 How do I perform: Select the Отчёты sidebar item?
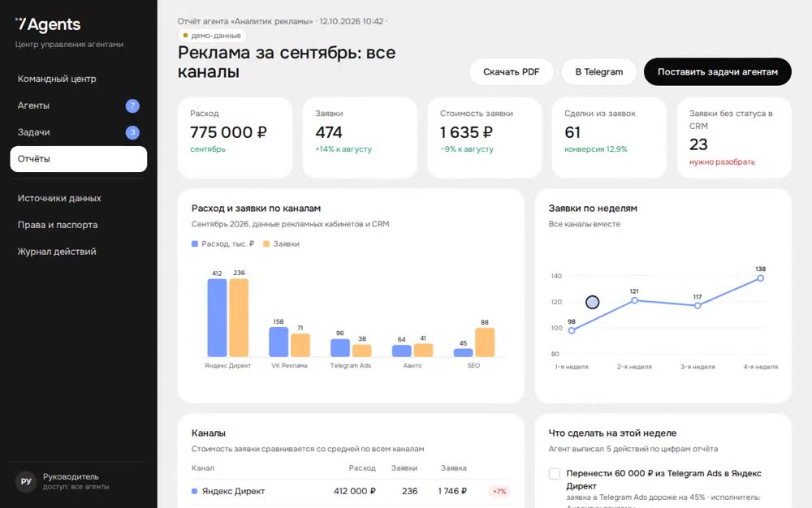point(78,159)
